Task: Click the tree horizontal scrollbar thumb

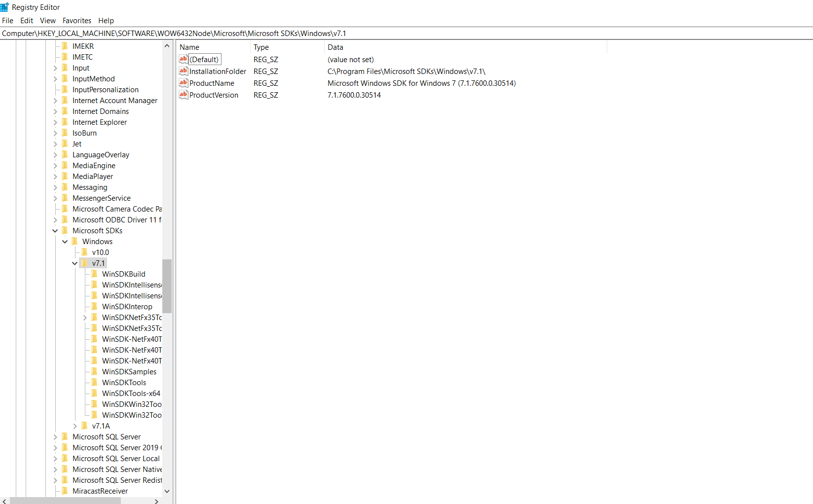Action: [x=65, y=501]
